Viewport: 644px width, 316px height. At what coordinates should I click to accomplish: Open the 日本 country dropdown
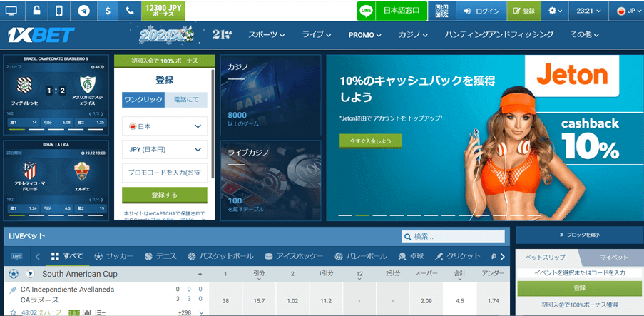click(165, 126)
